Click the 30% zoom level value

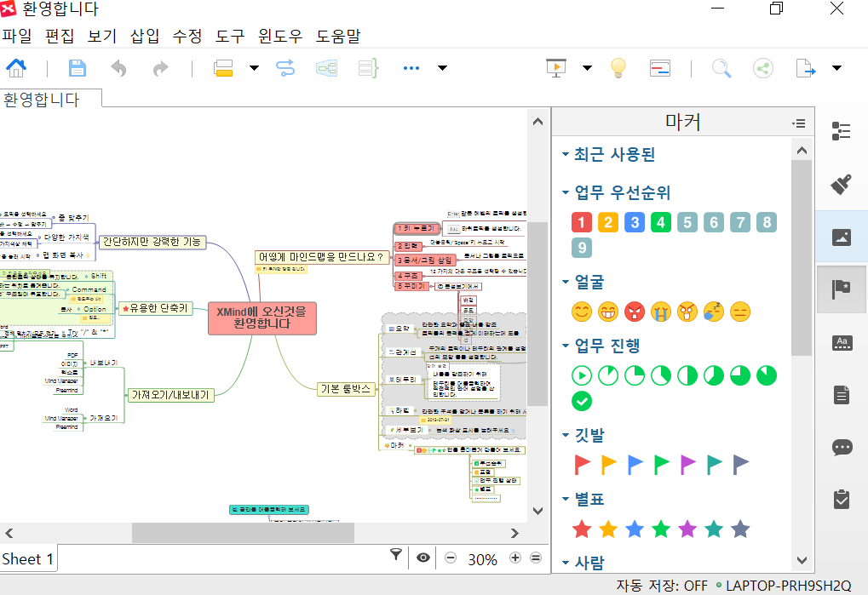(x=483, y=559)
